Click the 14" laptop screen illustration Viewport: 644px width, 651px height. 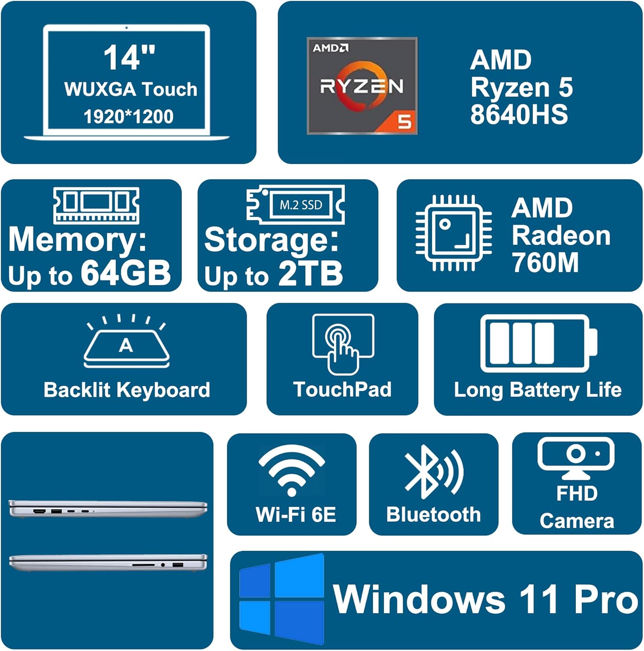coord(127,82)
